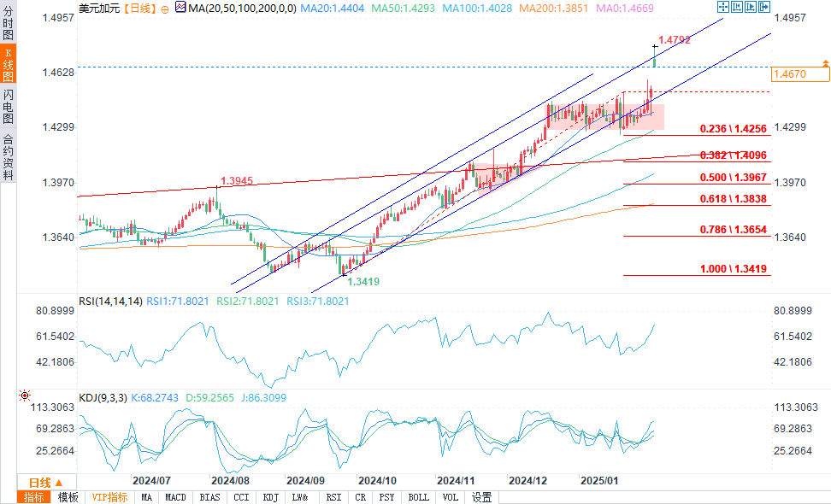The width and height of the screenshot is (831, 504).
Task: Click the RSI3:71.8021 value
Action: 318,302
